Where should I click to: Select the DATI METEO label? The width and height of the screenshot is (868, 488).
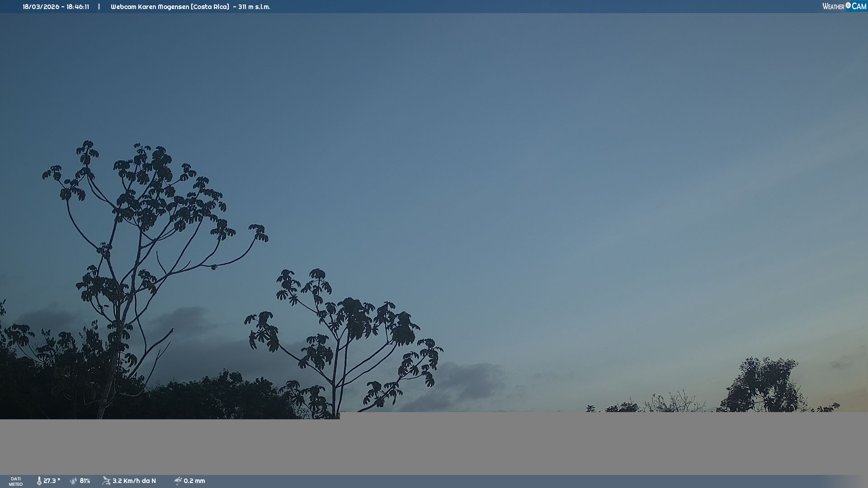pos(16,481)
